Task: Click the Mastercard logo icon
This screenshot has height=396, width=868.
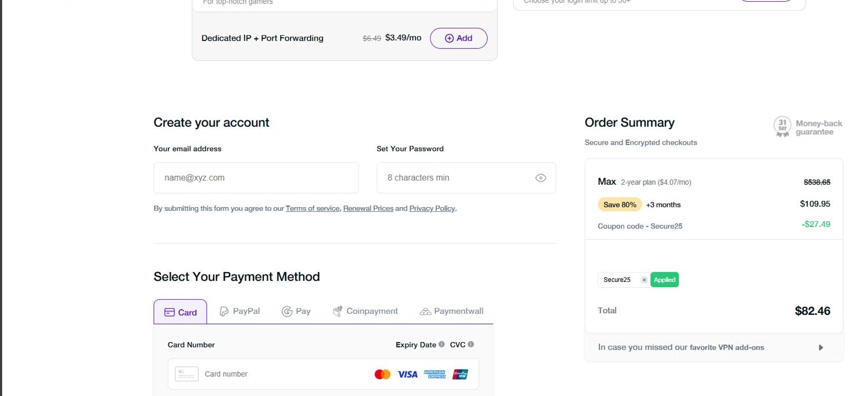Action: (x=382, y=375)
